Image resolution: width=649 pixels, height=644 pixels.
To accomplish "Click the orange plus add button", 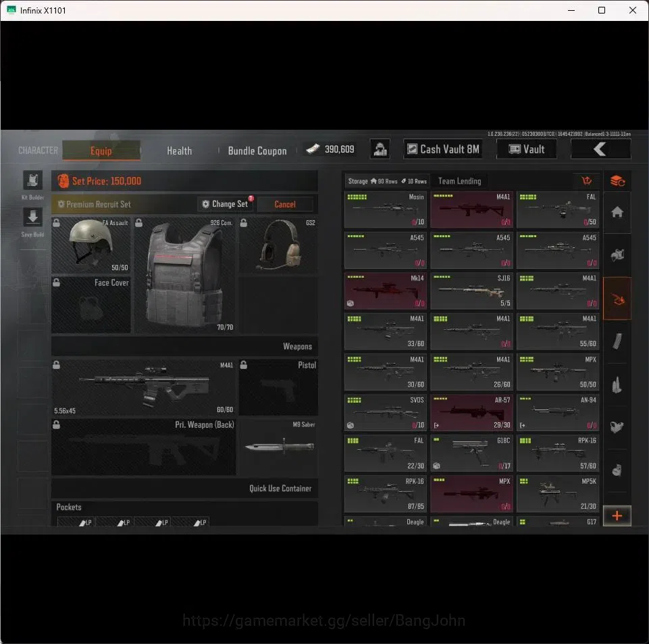I will (617, 516).
